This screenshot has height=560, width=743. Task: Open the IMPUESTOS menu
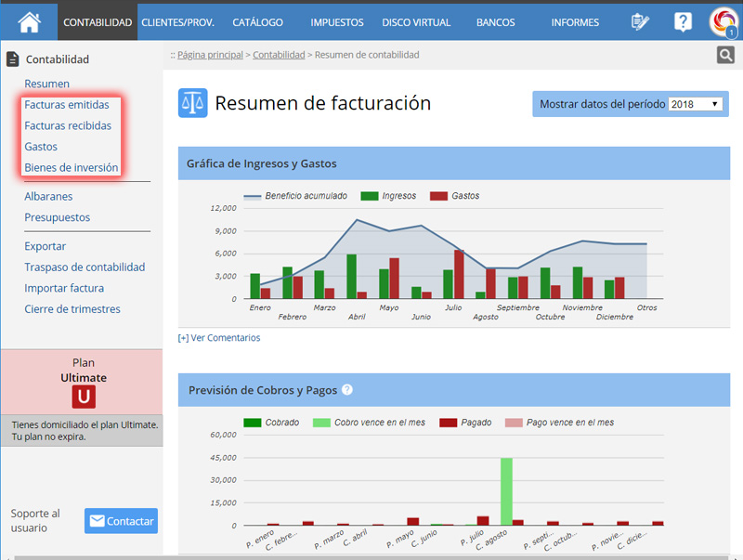tap(336, 21)
